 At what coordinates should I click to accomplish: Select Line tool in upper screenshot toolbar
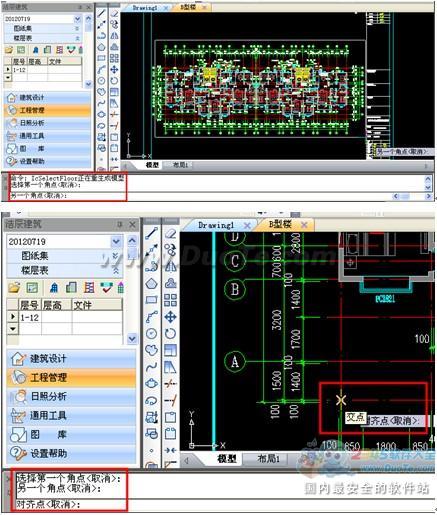tap(101, 14)
